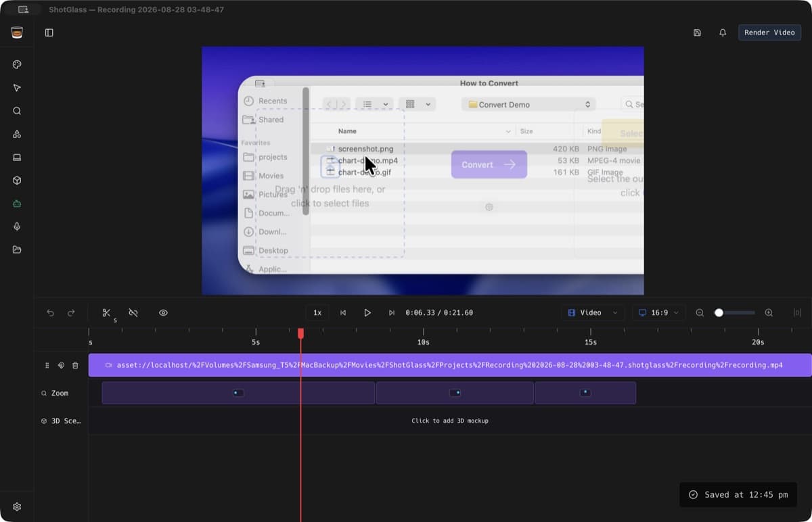Zoom out the timeline with minus magnifier
Screen dimensions: 812x522
pyautogui.click(x=700, y=313)
